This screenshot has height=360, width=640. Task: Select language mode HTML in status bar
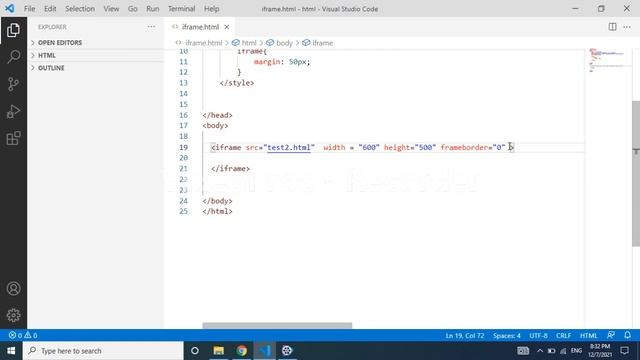click(x=589, y=335)
